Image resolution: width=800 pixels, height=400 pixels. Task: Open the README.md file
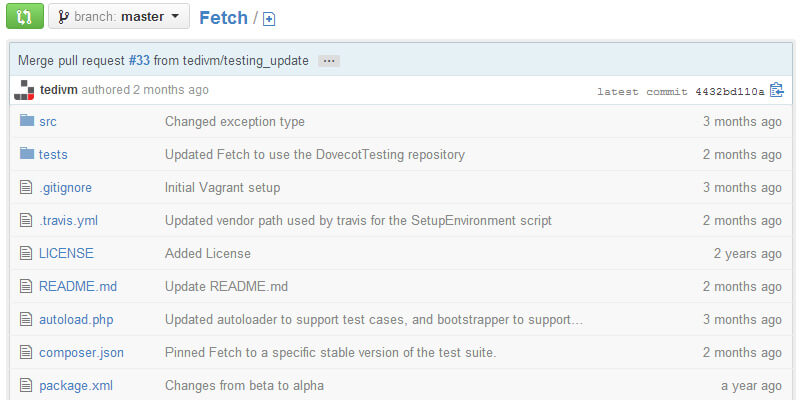coord(78,286)
